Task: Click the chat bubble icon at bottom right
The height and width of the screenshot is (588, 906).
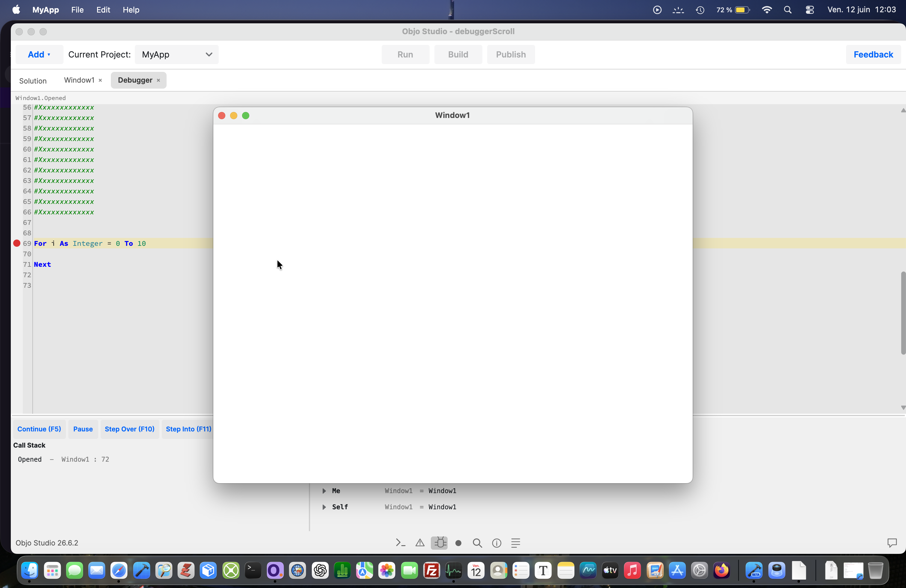Action: tap(892, 543)
